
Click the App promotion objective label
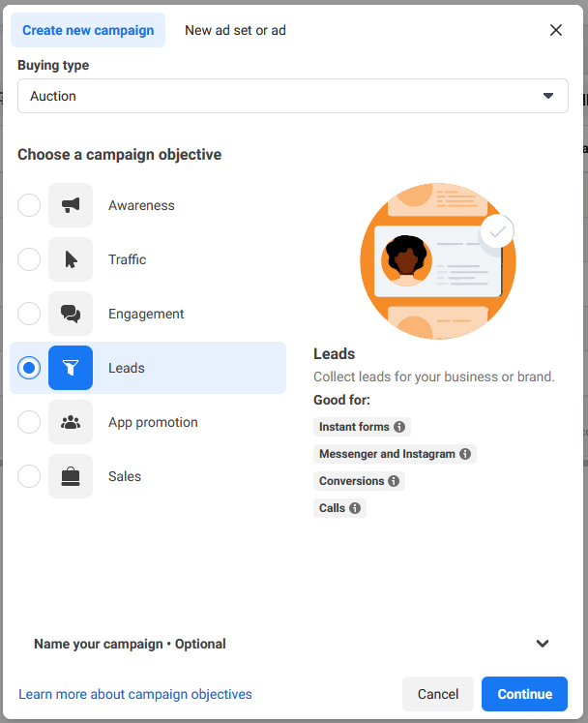pyautogui.click(x=153, y=422)
